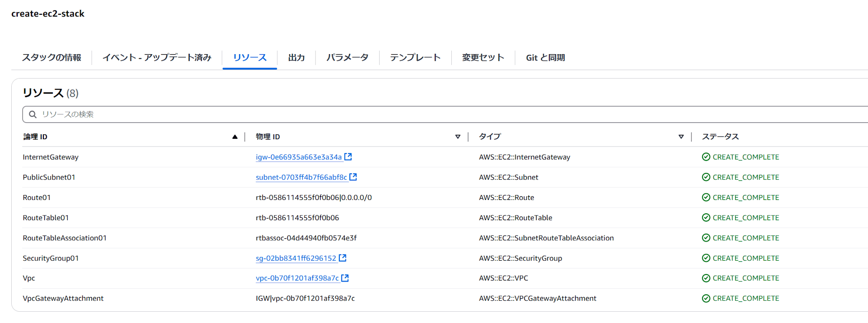Click the create-ec2-stack title
Viewport: 868px width, 323px height.
[x=48, y=13]
